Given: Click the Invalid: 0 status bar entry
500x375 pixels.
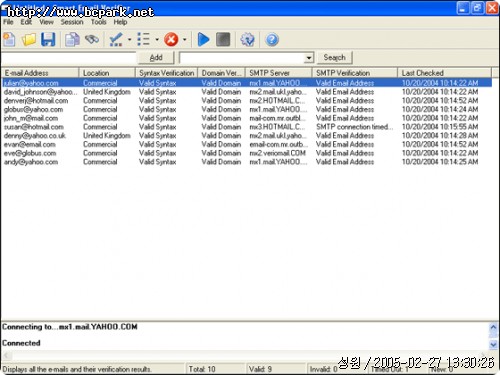Looking at the screenshot, I should point(323,369).
